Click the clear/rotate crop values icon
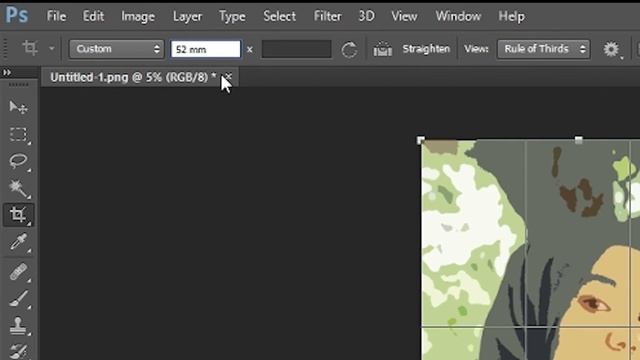This screenshot has width=640, height=360. [349, 49]
